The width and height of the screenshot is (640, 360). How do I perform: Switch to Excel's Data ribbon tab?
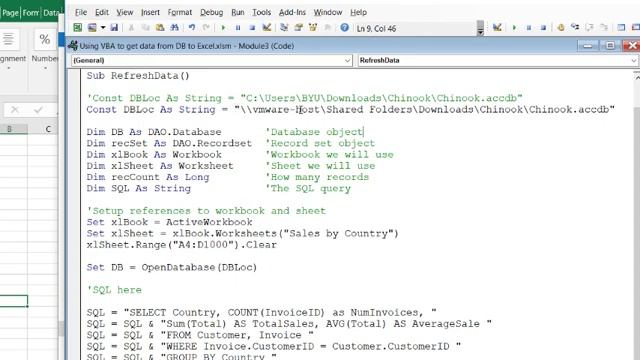(51, 13)
